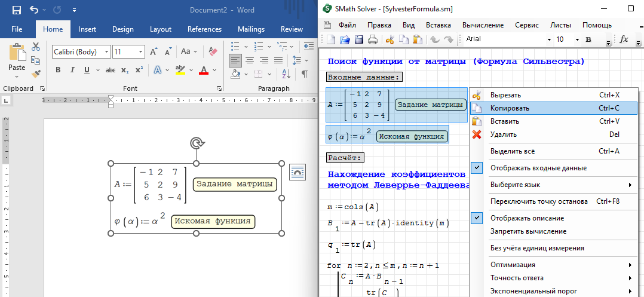The height and width of the screenshot is (297, 644).
Task: Click 'Запретить вычисление' in the context menu
Action: pos(554,231)
